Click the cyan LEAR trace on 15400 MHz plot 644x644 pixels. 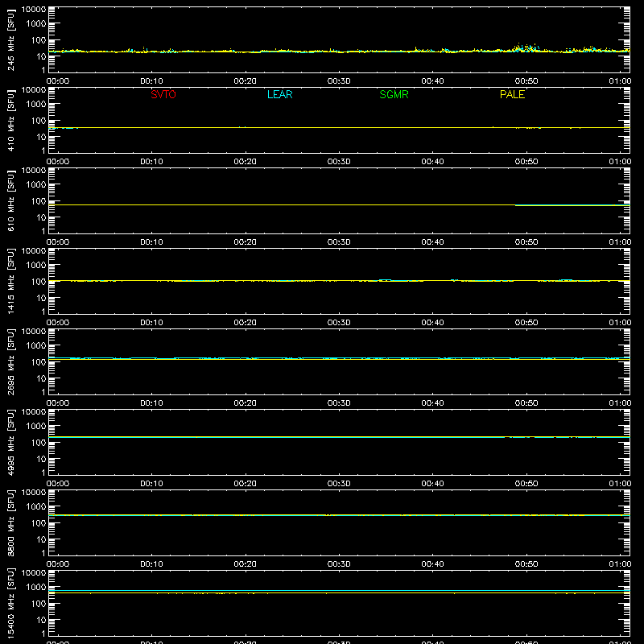[339, 590]
